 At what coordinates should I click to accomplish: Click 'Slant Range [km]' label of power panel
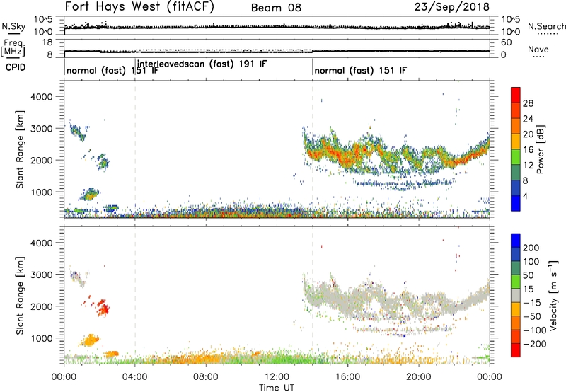click(x=20, y=149)
